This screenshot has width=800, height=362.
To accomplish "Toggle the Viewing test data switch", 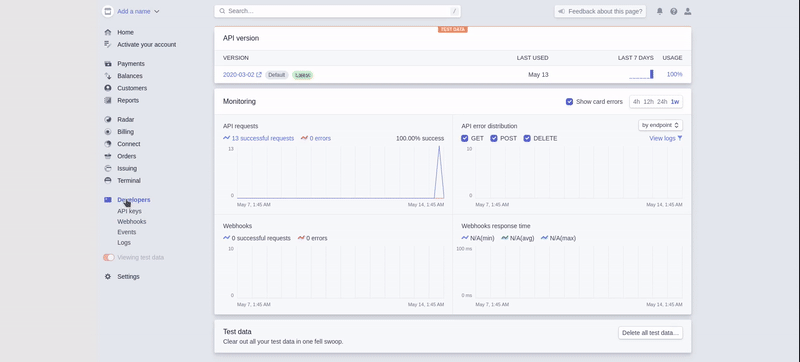I will click(109, 257).
